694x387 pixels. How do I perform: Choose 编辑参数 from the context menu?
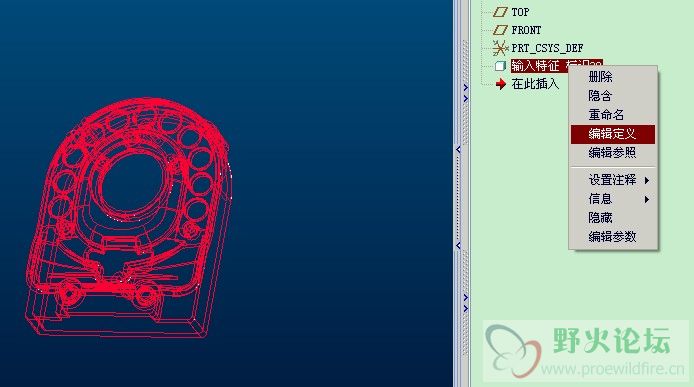pyautogui.click(x=612, y=237)
